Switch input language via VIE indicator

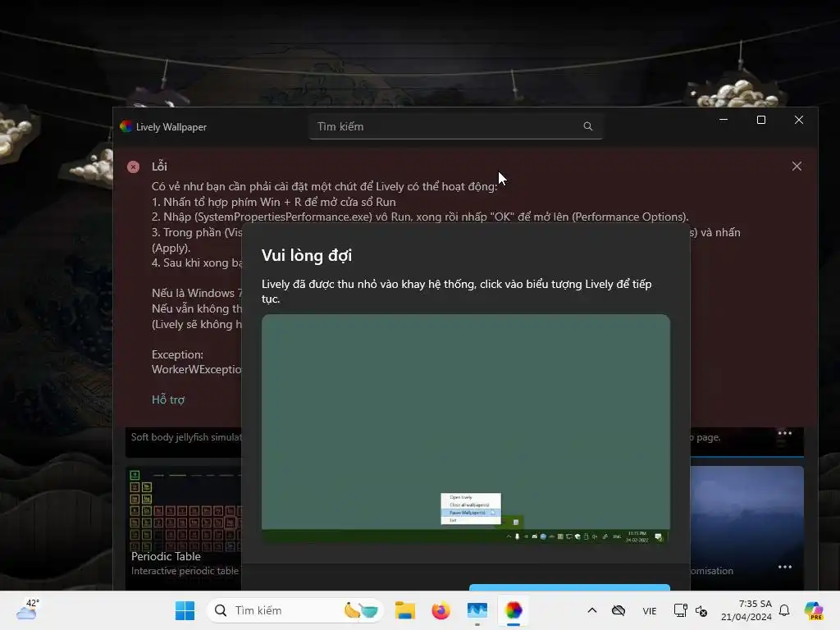(x=650, y=610)
